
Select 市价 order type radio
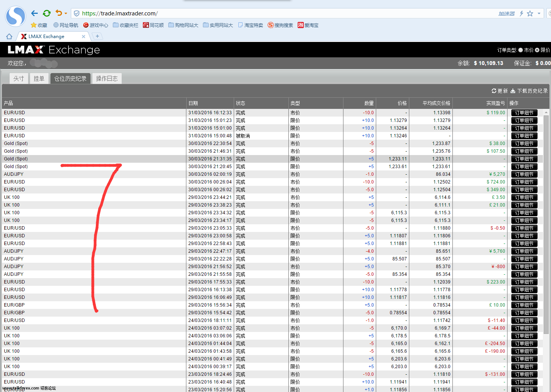coord(521,50)
